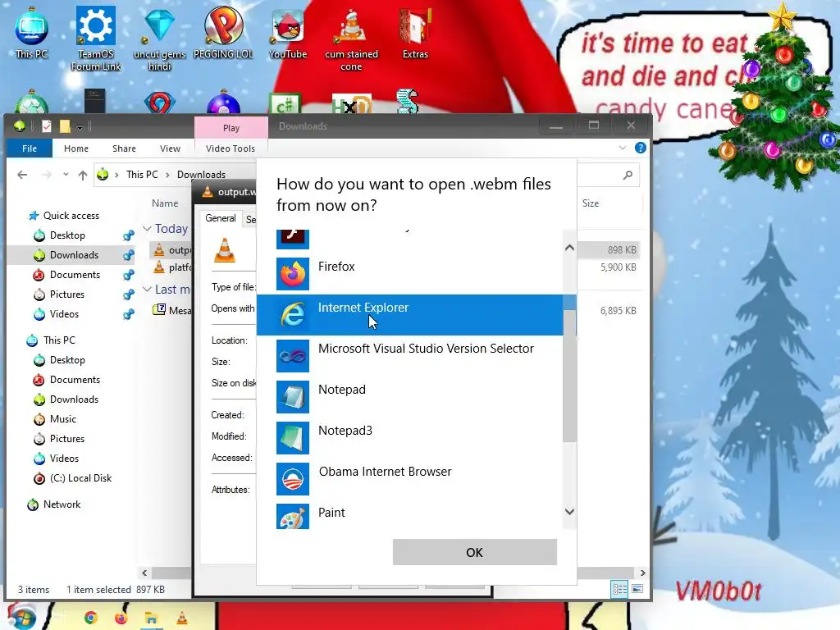Screen dimensions: 840x630
Task: Click the Explorer search magnifier icon
Action: coord(628,175)
